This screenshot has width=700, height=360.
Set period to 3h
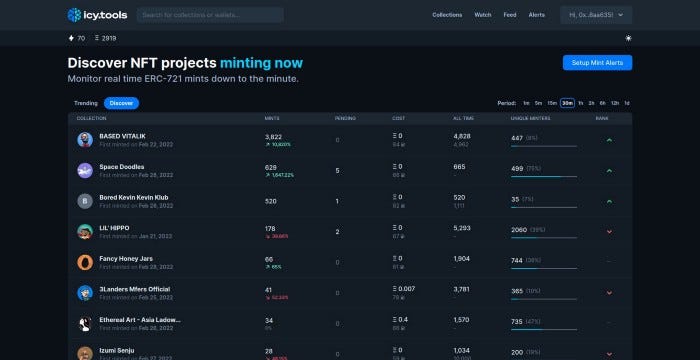pyautogui.click(x=592, y=103)
